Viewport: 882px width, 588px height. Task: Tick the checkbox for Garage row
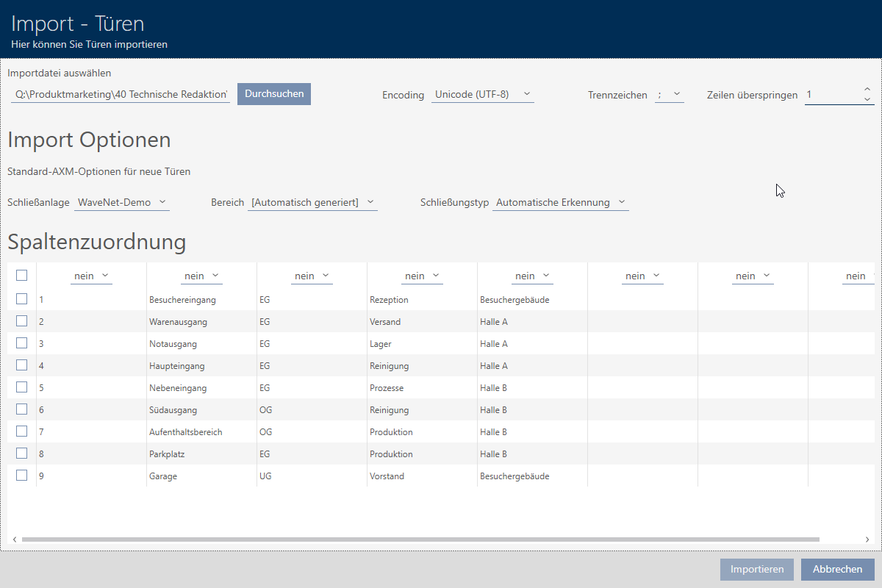(22, 476)
